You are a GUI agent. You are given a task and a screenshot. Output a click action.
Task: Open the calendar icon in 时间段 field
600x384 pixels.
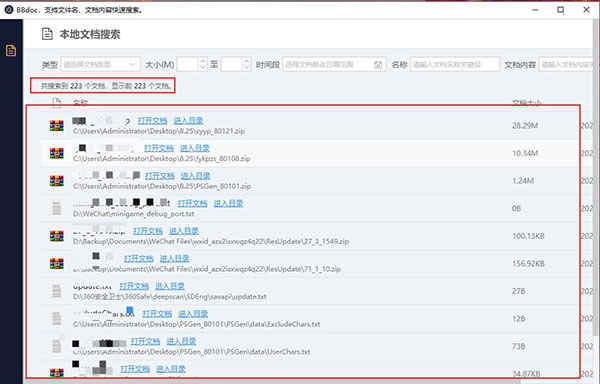378,65
